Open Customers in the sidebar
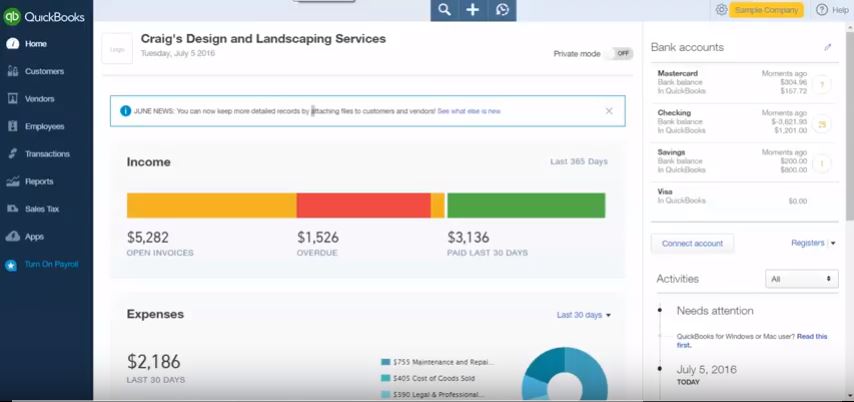Viewport: 854px width, 402px height. (44, 72)
